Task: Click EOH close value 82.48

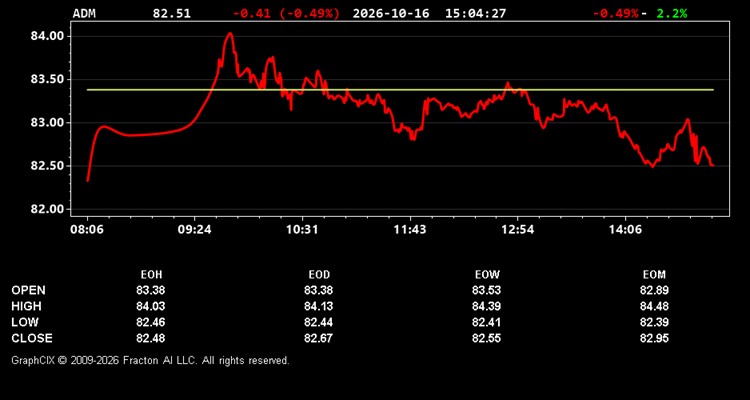Action: [151, 338]
